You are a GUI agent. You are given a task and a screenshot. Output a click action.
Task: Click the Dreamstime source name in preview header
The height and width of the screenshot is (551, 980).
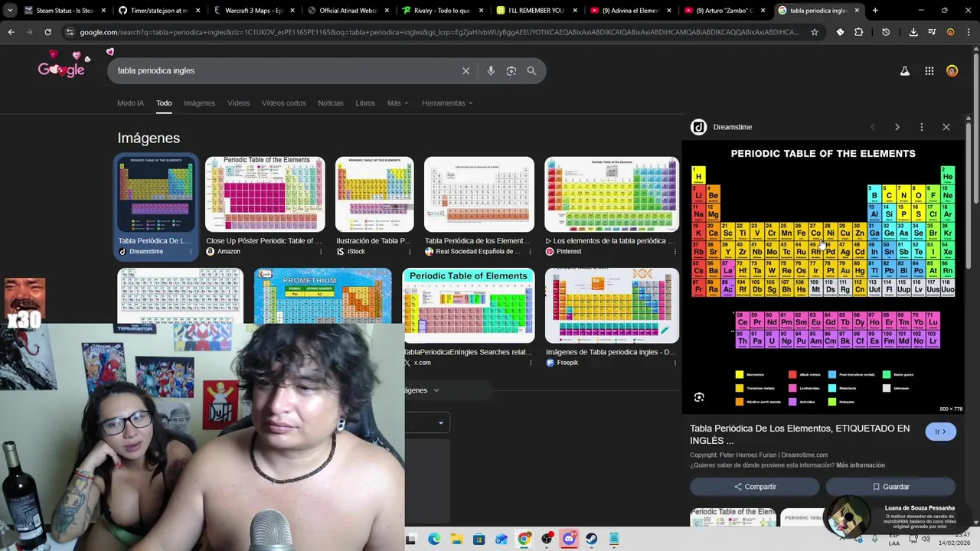click(x=732, y=127)
